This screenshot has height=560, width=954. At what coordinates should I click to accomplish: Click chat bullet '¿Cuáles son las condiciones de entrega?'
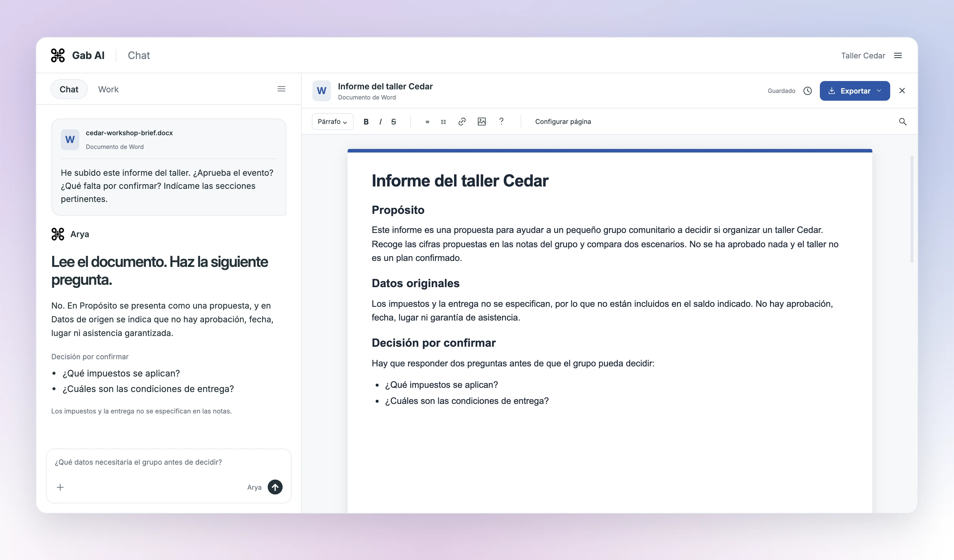pyautogui.click(x=148, y=389)
